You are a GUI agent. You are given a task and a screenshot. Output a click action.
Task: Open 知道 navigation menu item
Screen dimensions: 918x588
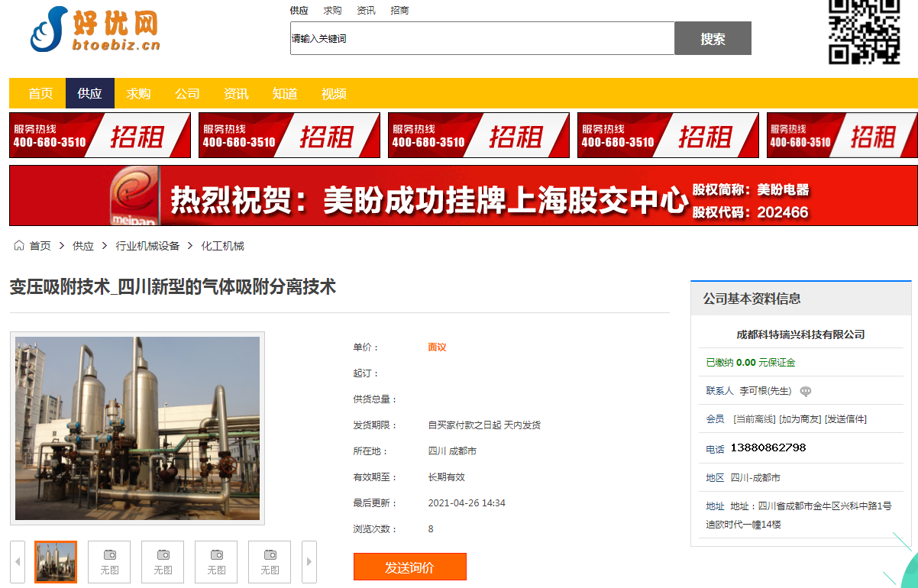(285, 94)
